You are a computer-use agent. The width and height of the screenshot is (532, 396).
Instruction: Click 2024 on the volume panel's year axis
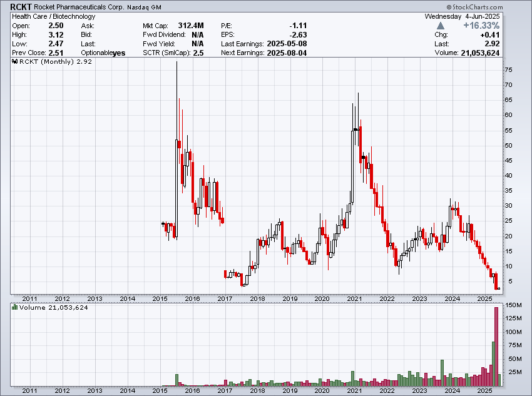coord(453,390)
